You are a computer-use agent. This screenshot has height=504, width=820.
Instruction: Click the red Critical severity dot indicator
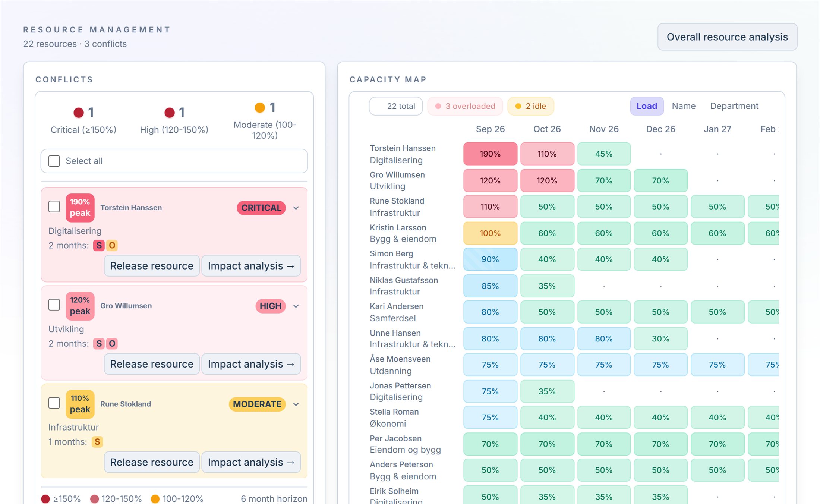click(79, 113)
